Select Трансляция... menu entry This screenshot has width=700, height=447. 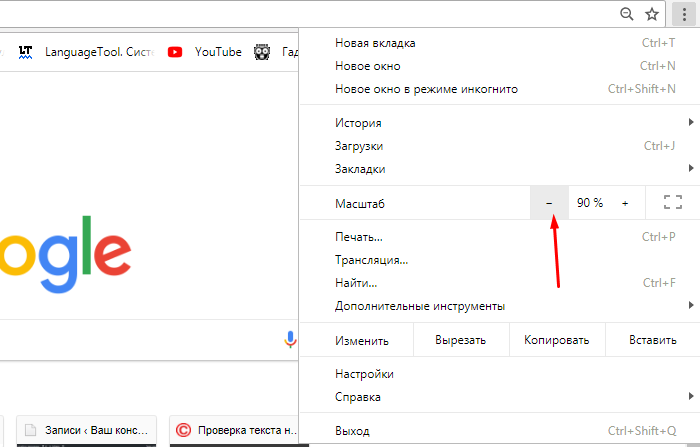[x=500, y=260]
